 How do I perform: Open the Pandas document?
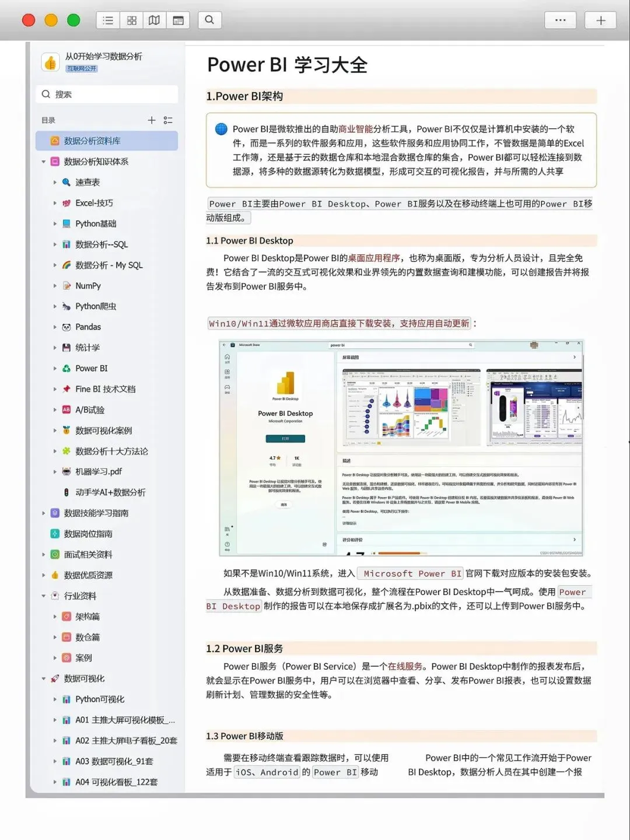[88, 327]
